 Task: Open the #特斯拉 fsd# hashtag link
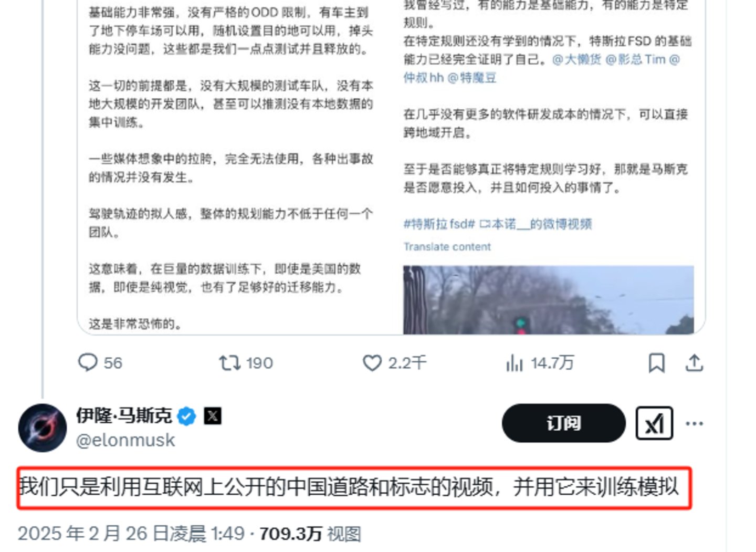[439, 224]
